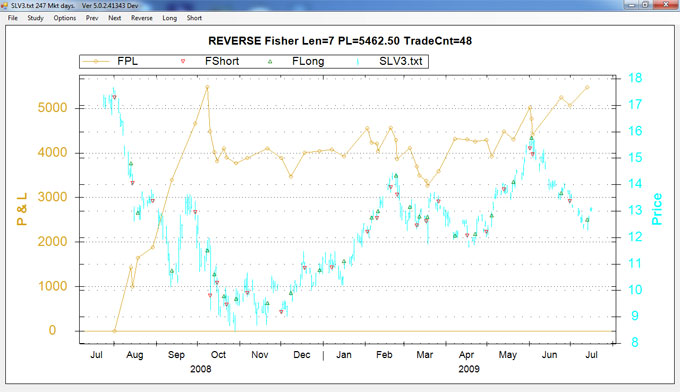Viewport: 680px width, 392px height.
Task: Click the 18 price axis value
Action: click(x=635, y=78)
